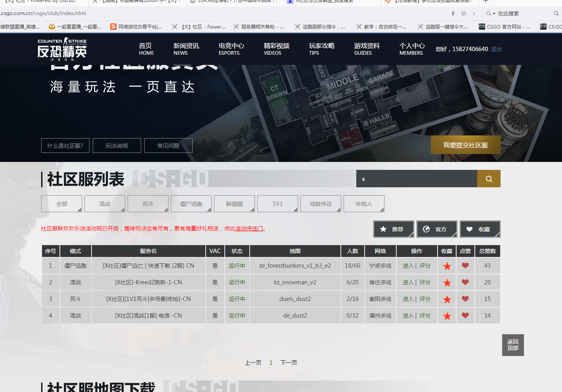Viewport: 562px width, 392px height.
Task: Click 进入 for the ze_forestbunkers server
Action: click(x=408, y=266)
